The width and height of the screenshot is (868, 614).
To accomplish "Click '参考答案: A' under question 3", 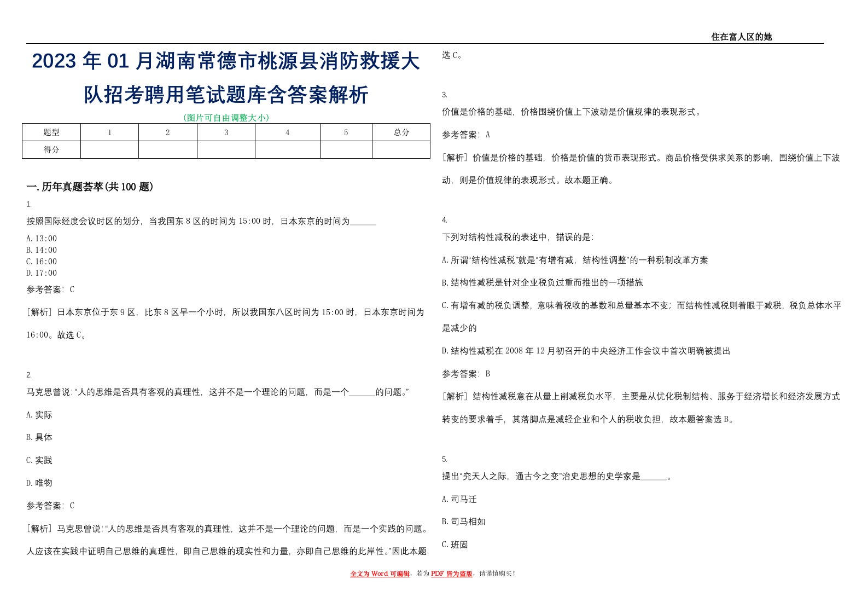I will click(x=466, y=135).
